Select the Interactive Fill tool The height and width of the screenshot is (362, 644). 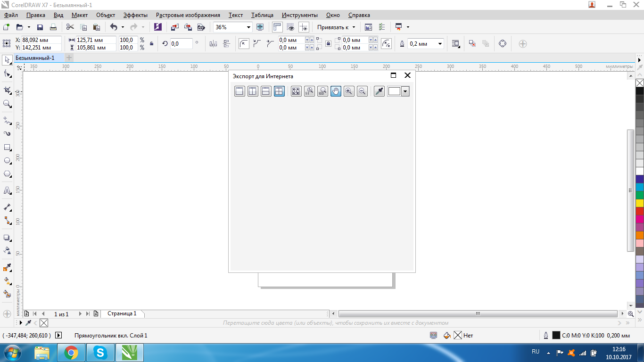tap(8, 281)
